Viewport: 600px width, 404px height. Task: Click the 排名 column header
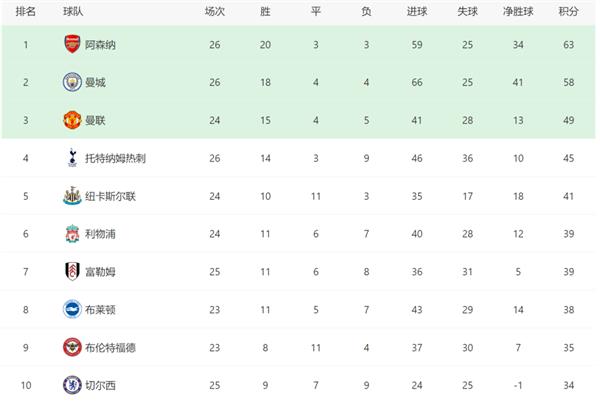26,11
